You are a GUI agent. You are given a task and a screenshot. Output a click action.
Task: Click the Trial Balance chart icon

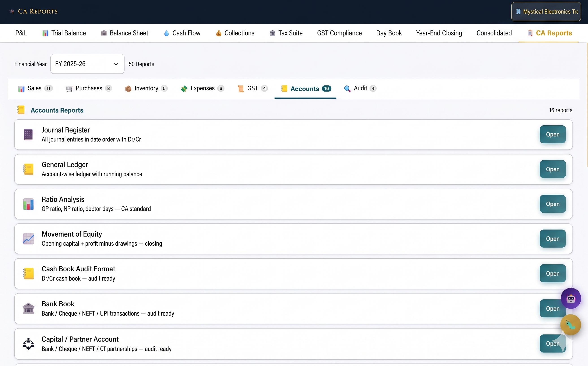click(45, 33)
